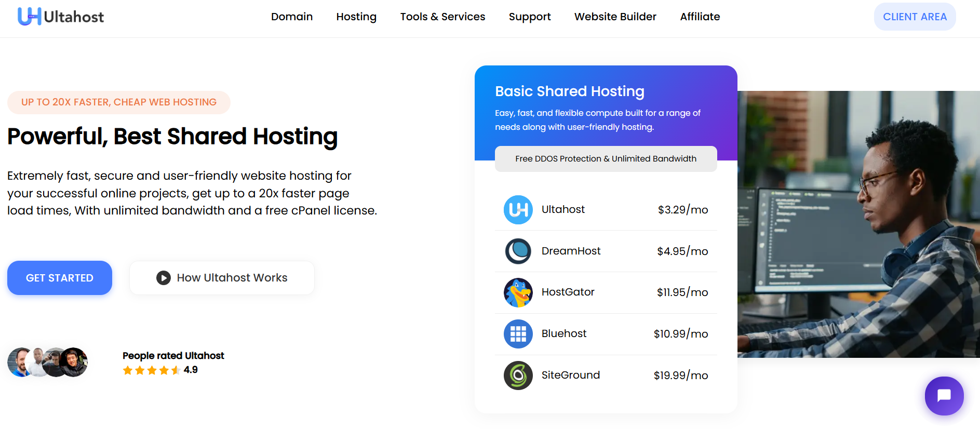980x429 pixels.
Task: Click the SiteGround name in list
Action: 571,375
